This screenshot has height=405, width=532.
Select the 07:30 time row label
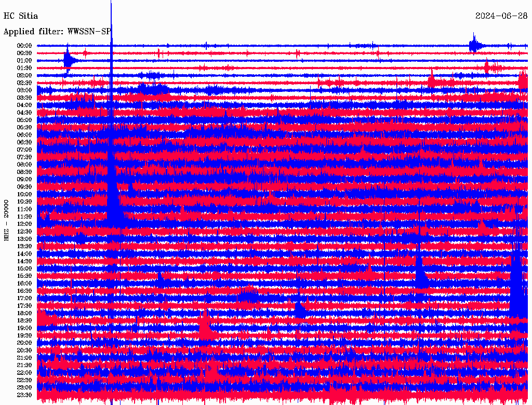(x=24, y=157)
